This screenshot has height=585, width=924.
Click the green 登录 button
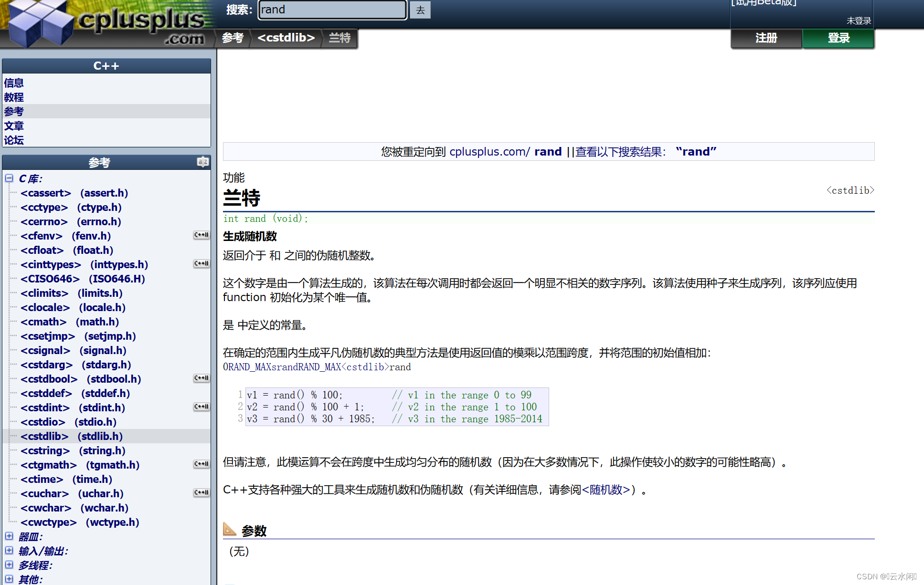[838, 38]
